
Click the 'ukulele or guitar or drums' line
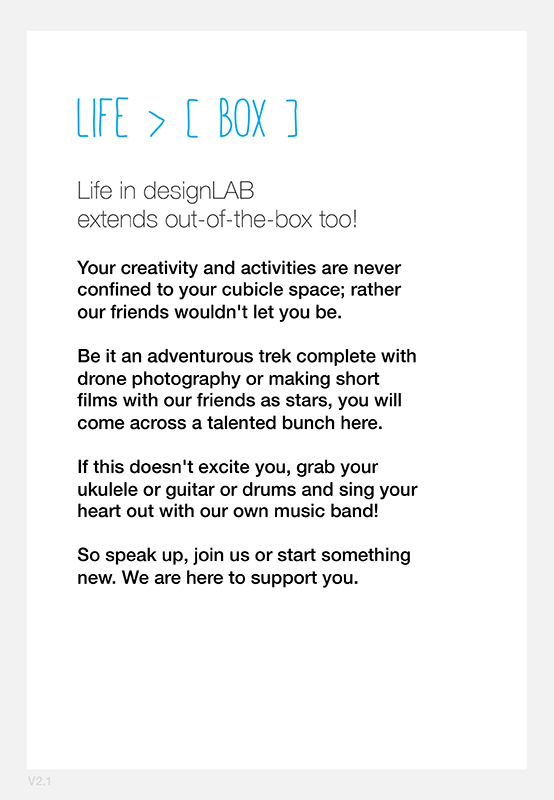tap(247, 490)
